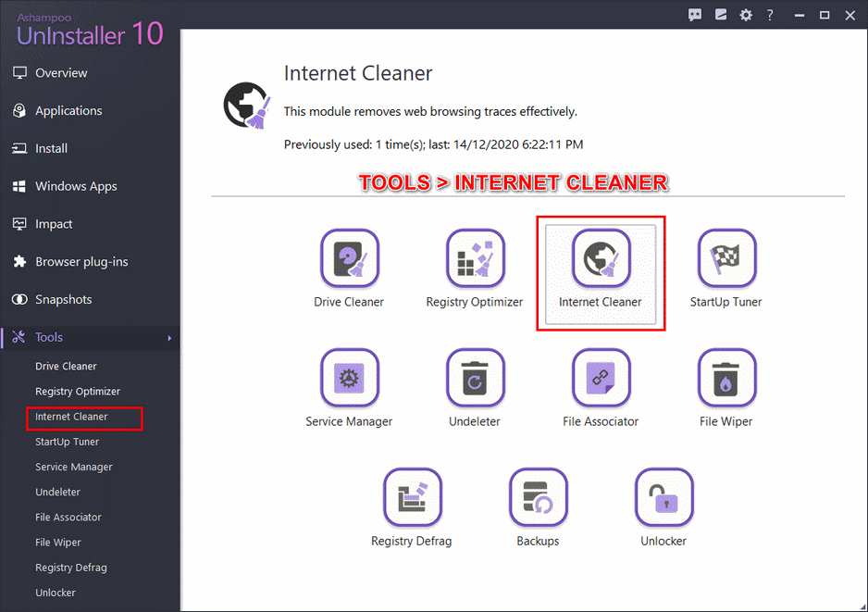Image resolution: width=868 pixels, height=612 pixels.
Task: Select Registry Optimizer in Tools submenu
Action: click(78, 392)
